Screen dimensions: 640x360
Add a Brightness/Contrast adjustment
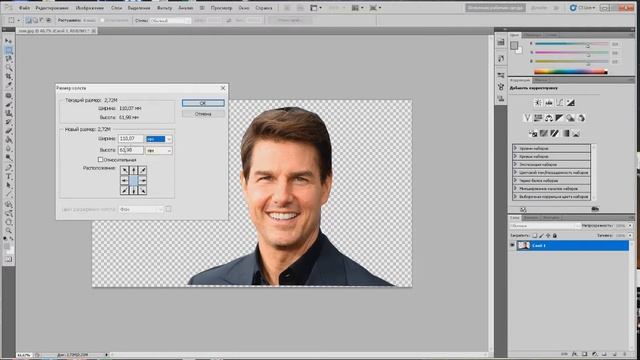[538, 103]
